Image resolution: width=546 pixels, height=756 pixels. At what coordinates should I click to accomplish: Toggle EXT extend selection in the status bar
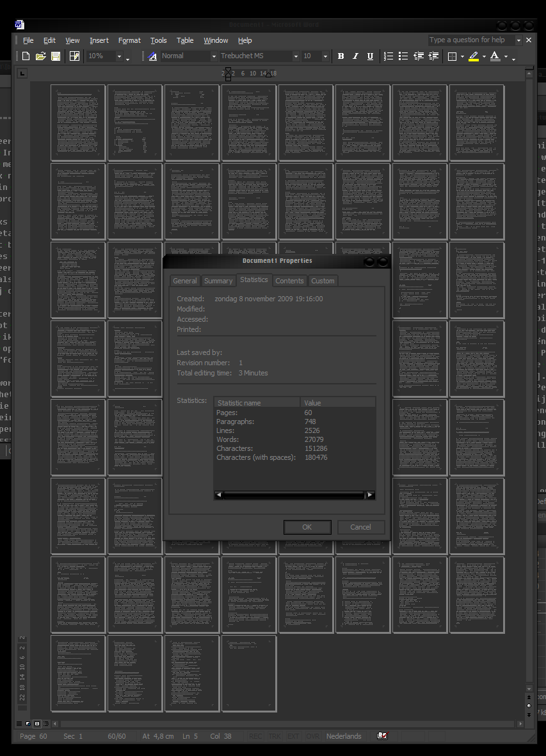tap(293, 736)
